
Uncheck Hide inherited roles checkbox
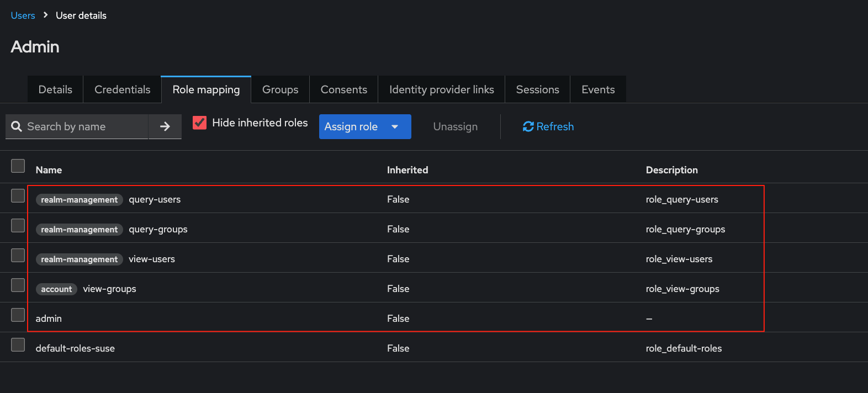point(199,123)
